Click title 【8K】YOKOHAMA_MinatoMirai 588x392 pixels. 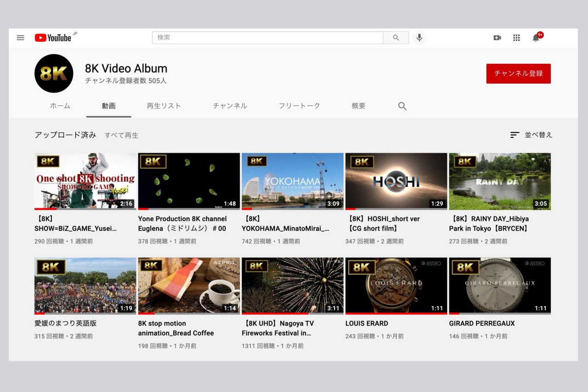tap(286, 224)
